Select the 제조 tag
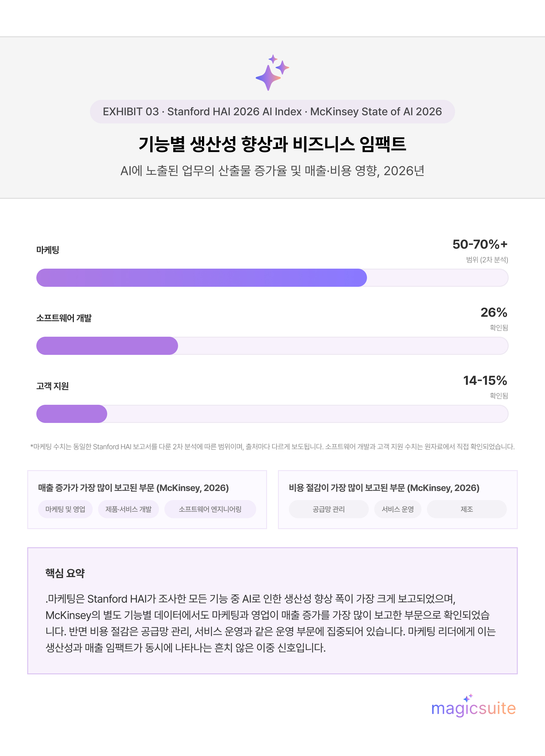 point(467,509)
